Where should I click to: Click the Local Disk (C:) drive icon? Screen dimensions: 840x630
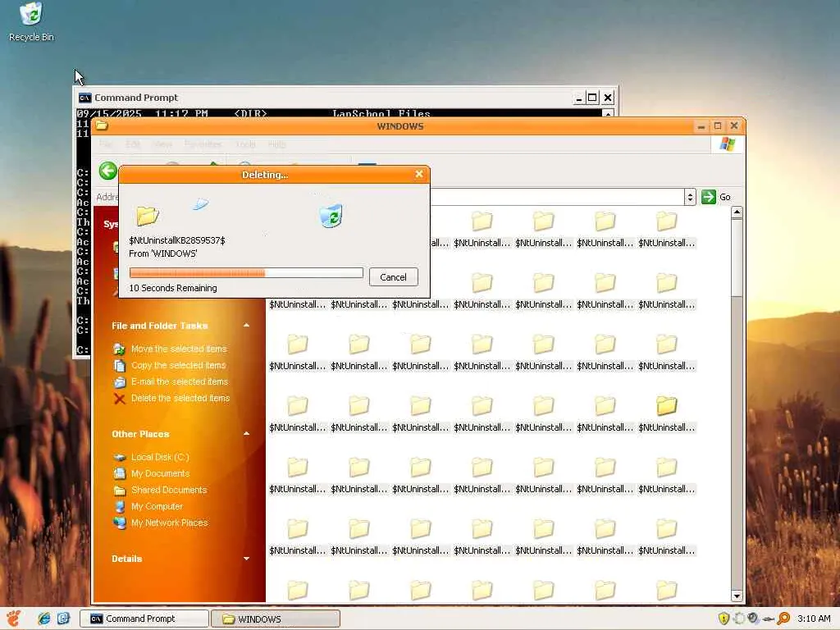pyautogui.click(x=120, y=457)
